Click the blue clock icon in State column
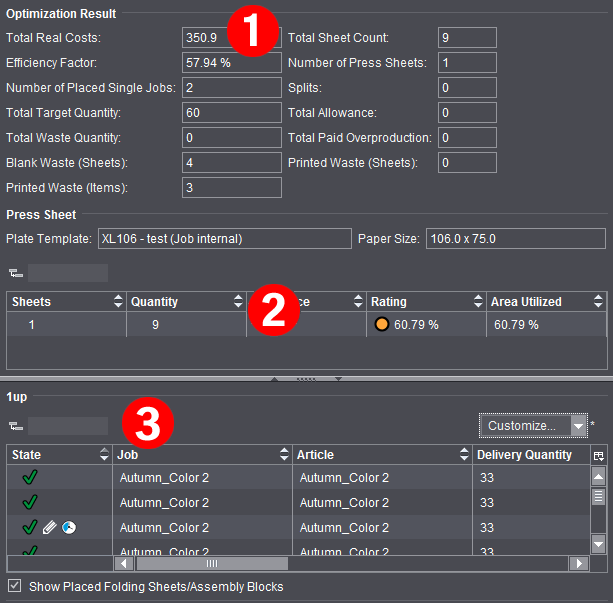Screen dimensions: 613x603 click(x=69, y=528)
